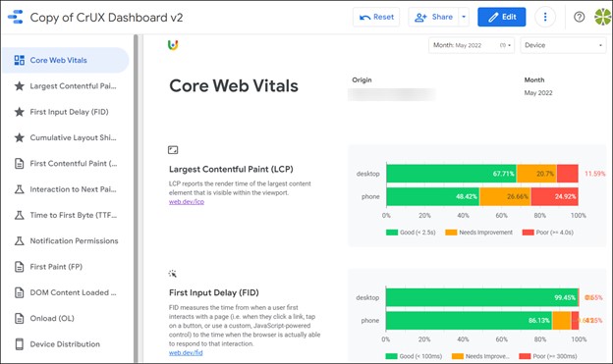Click document icon beside Onload (OL)

click(20, 318)
